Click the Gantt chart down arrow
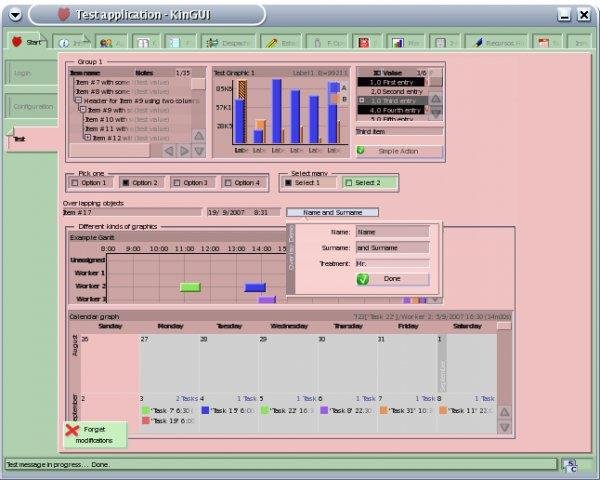This screenshot has width=600, height=480. 435,300
